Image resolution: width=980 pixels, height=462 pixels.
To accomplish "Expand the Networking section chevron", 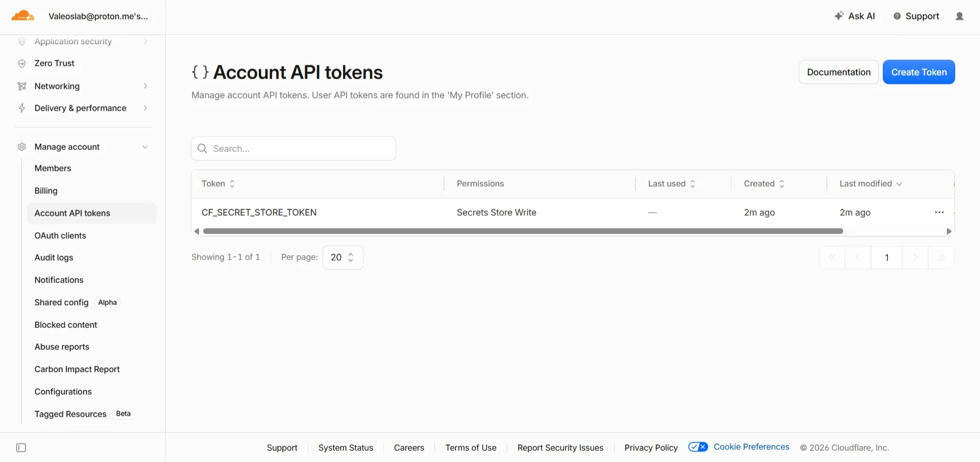I will [145, 86].
